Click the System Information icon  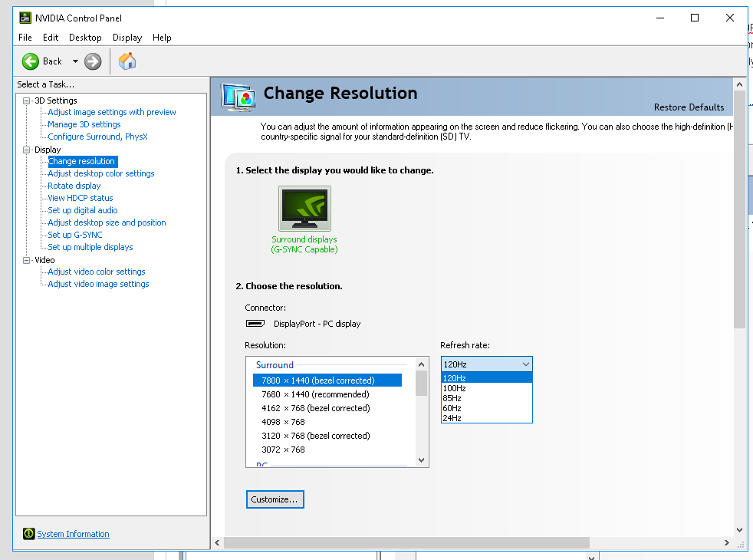(x=28, y=534)
